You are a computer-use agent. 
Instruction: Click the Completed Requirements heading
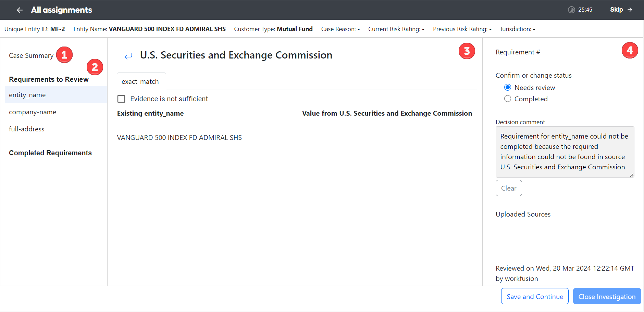click(x=50, y=153)
